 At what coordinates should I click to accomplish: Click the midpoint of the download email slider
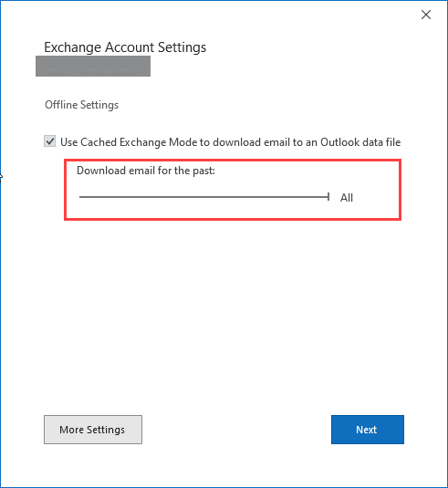click(203, 197)
